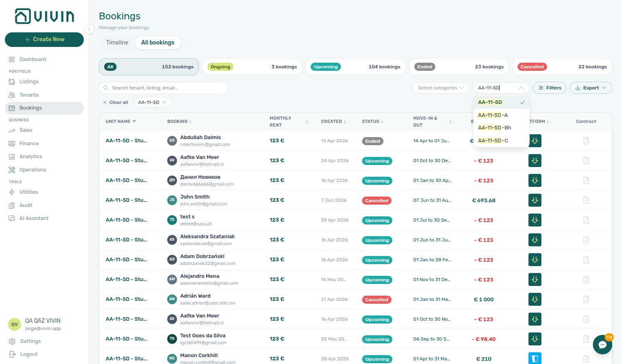Open Analytics in sidebar

click(x=44, y=157)
